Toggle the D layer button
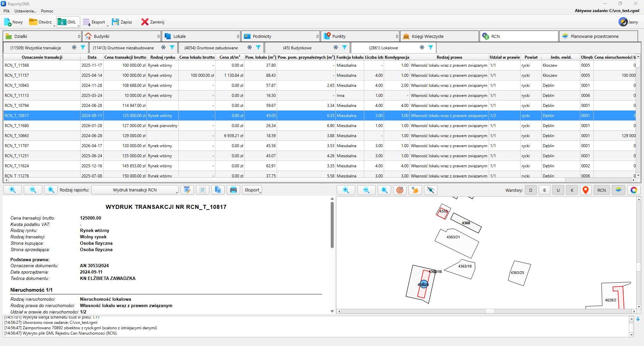Viewport: 644px width, 346px height. click(x=531, y=190)
